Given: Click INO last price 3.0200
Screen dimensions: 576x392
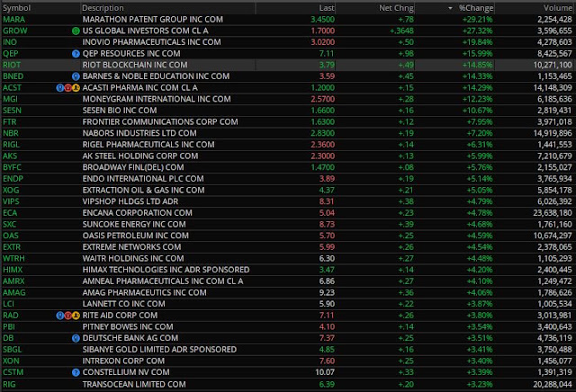Looking at the screenshot, I should tap(323, 42).
